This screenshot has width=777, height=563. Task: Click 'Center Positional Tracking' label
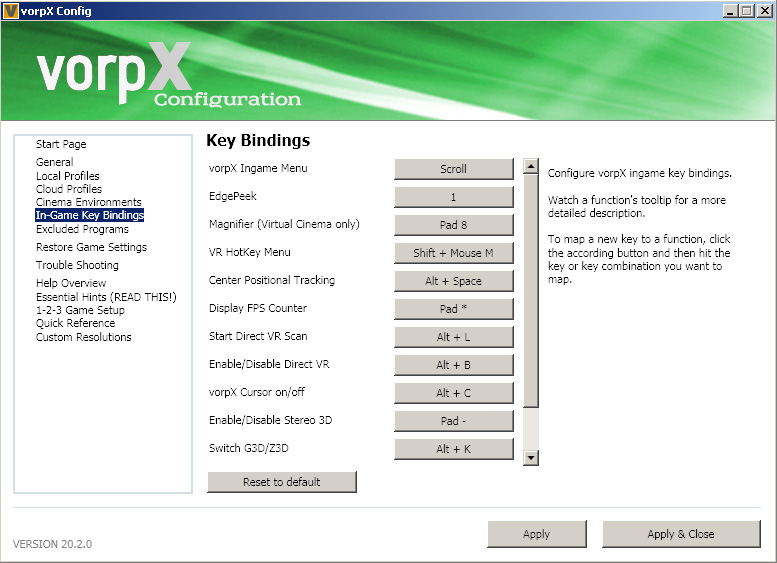pyautogui.click(x=272, y=280)
